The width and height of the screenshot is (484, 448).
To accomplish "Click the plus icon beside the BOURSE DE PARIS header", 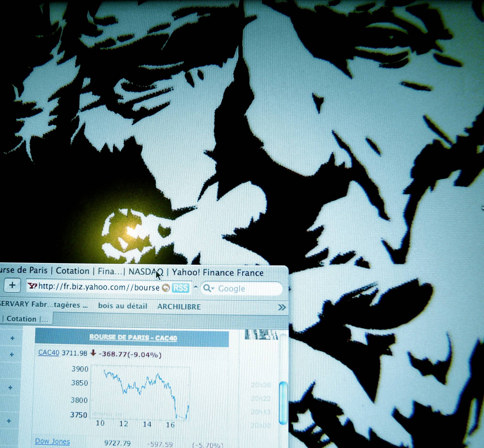I will coord(12,338).
